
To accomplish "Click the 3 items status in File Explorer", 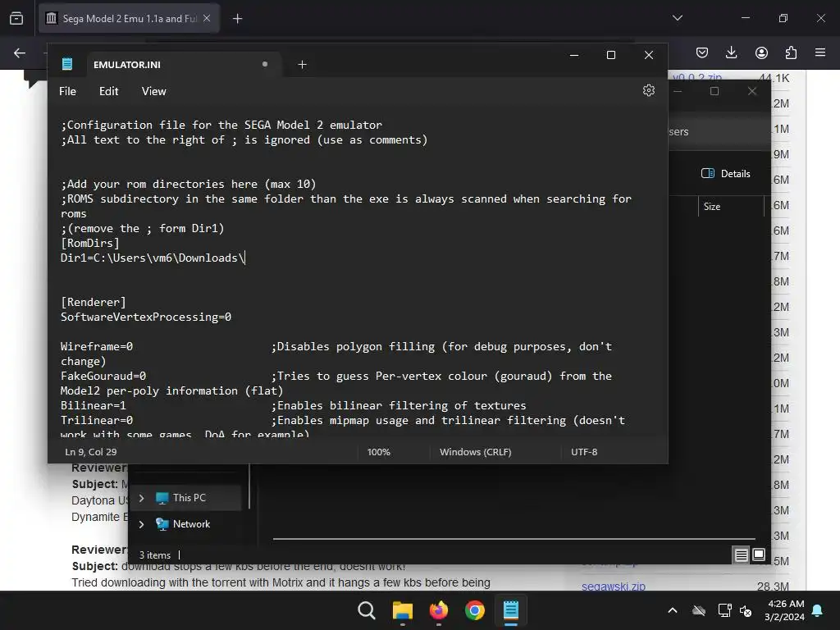I will (x=155, y=555).
